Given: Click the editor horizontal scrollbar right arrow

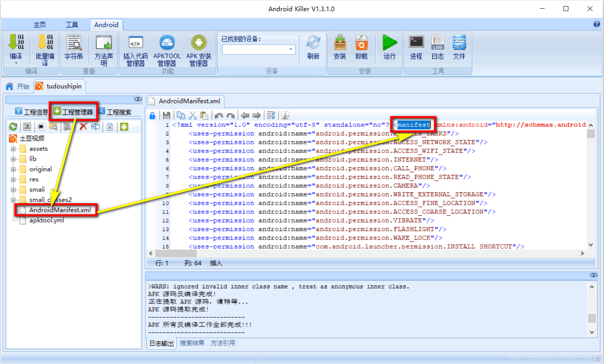Looking at the screenshot, I should [582, 254].
